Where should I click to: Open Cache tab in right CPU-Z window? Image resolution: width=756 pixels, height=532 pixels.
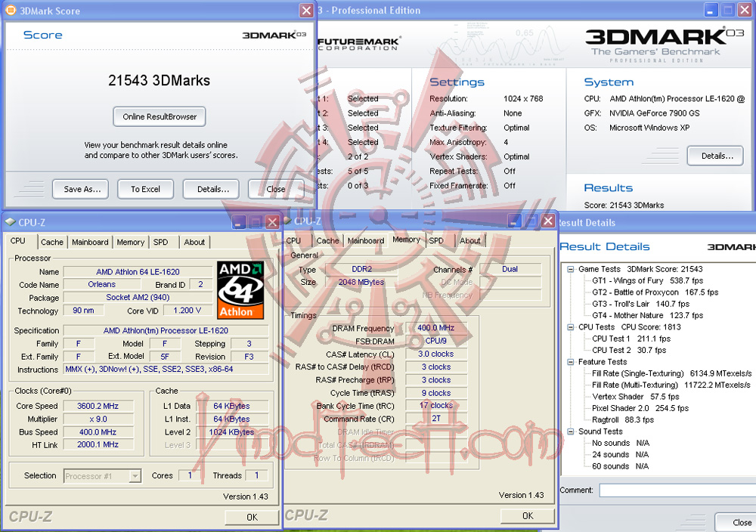point(327,240)
